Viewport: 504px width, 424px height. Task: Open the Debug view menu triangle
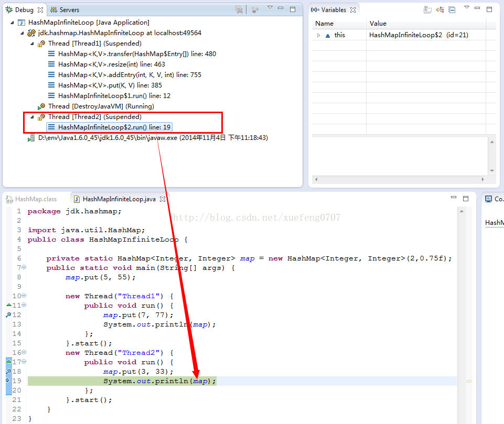pos(270,7)
